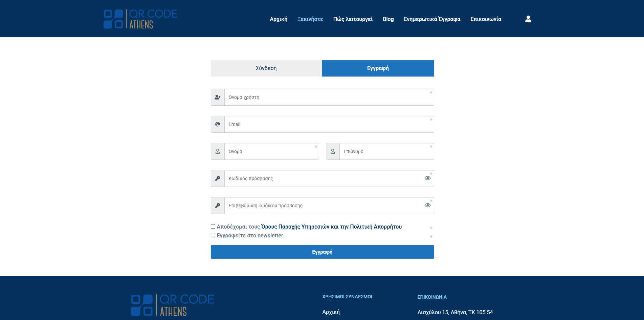
Task: Click the key icon beside Επιβεβαίωση κωδικού
Action: [218, 206]
